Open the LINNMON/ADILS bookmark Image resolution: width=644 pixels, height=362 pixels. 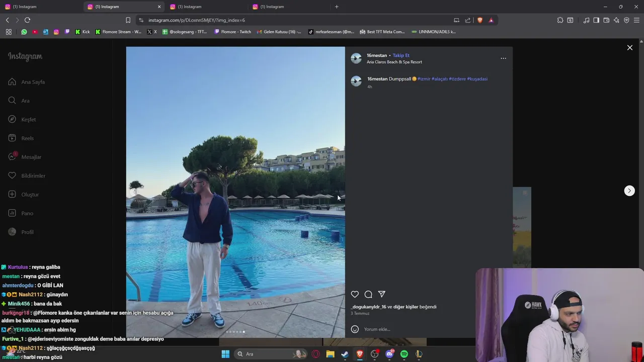[434, 32]
